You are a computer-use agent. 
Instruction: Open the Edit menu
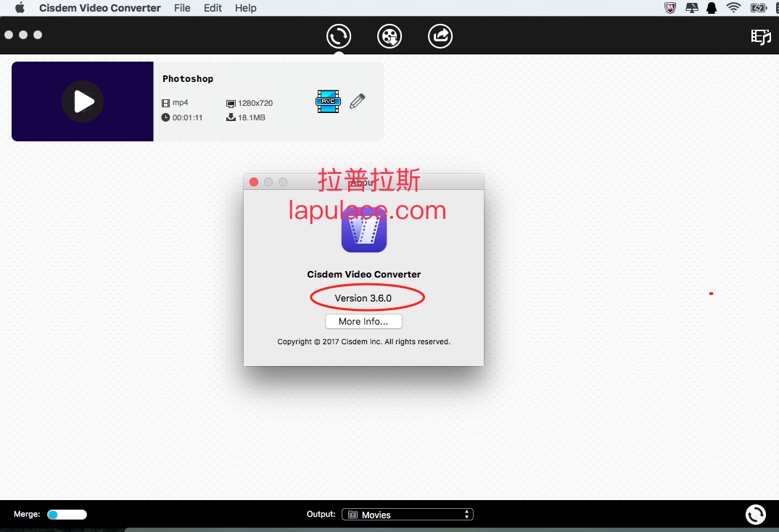coord(213,8)
